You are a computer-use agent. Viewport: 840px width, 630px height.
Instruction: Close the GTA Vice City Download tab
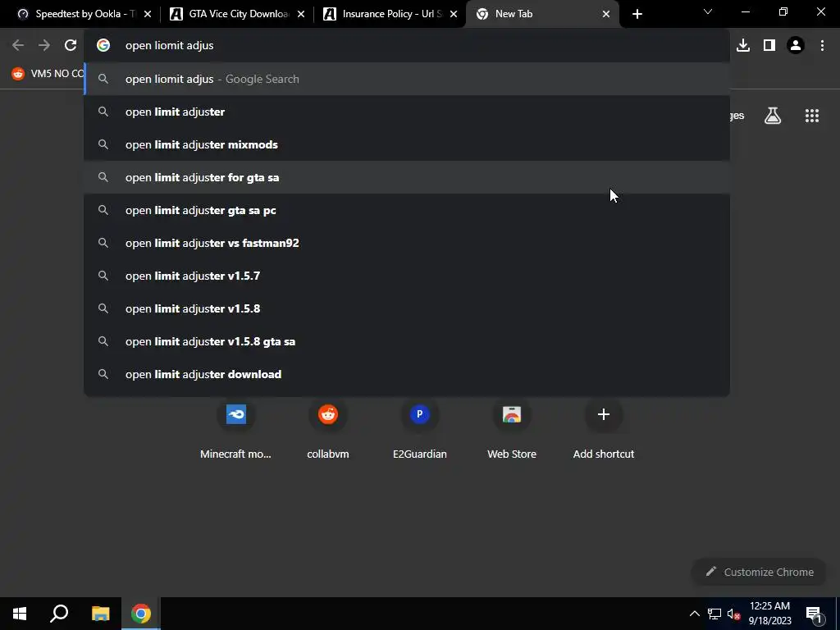click(300, 14)
